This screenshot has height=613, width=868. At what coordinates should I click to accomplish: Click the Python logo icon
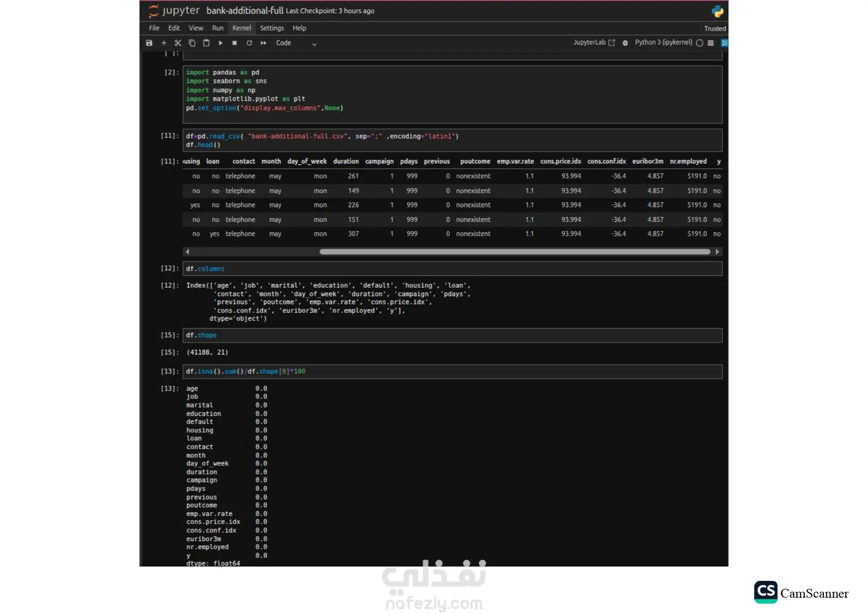pyautogui.click(x=717, y=11)
